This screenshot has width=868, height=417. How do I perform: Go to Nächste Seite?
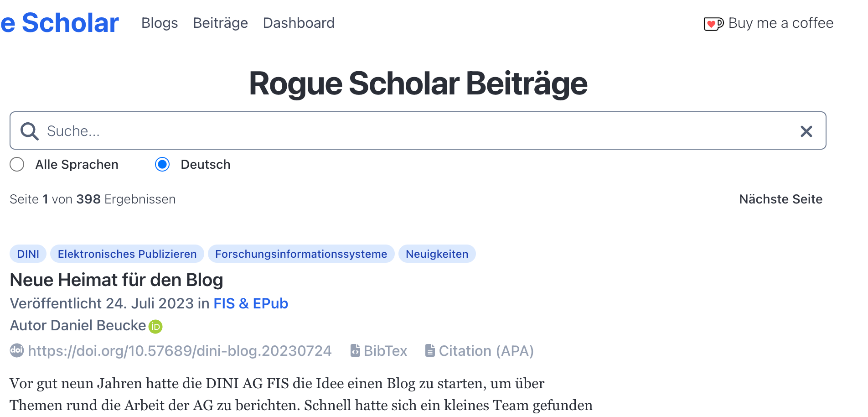click(780, 199)
